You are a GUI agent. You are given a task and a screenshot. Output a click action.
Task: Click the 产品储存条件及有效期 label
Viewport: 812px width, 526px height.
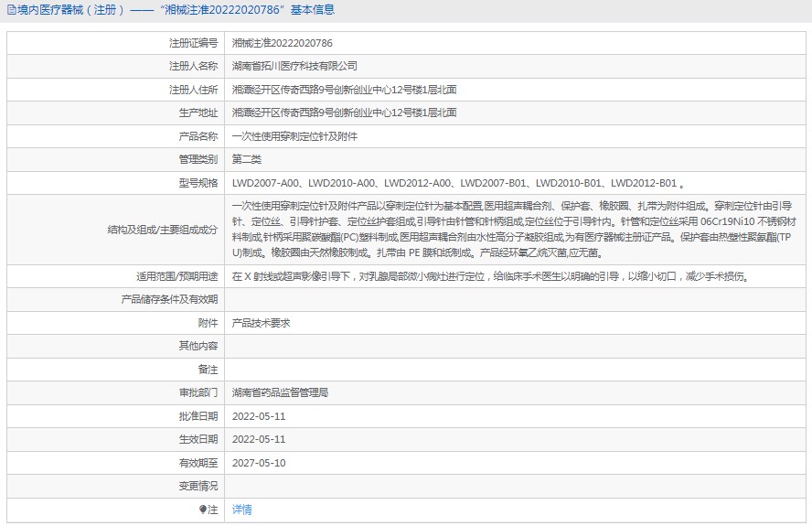coord(169,299)
